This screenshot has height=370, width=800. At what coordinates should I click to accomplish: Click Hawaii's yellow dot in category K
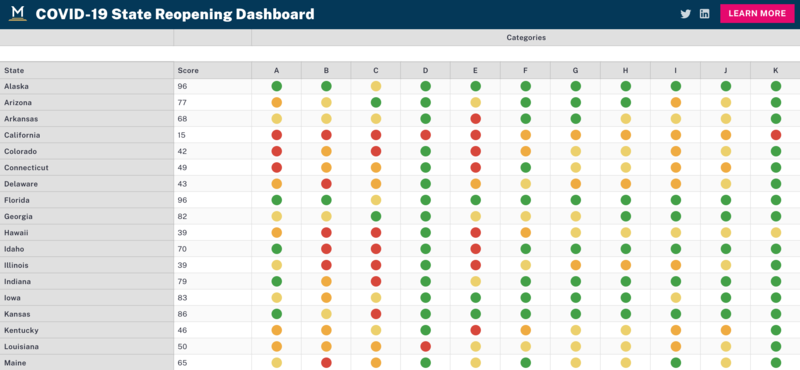coord(776,233)
